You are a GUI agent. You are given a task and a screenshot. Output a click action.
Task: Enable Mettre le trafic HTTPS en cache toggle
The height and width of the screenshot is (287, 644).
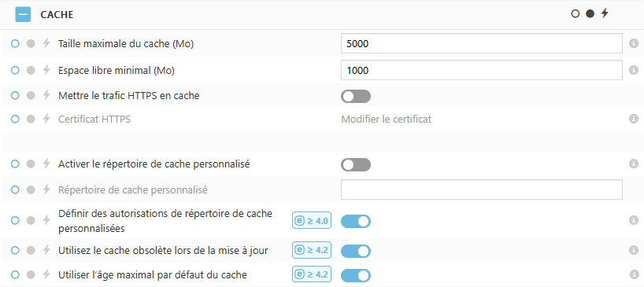point(356,97)
